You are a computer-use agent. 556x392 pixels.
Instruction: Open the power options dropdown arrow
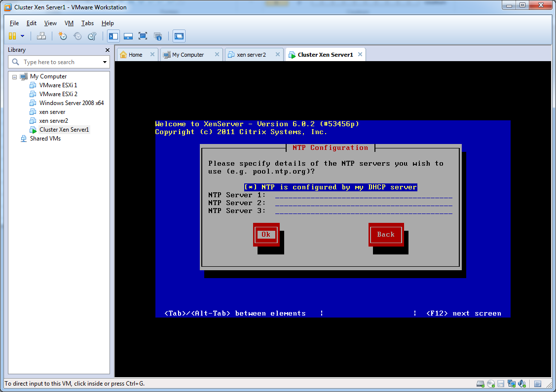pyautogui.click(x=23, y=36)
